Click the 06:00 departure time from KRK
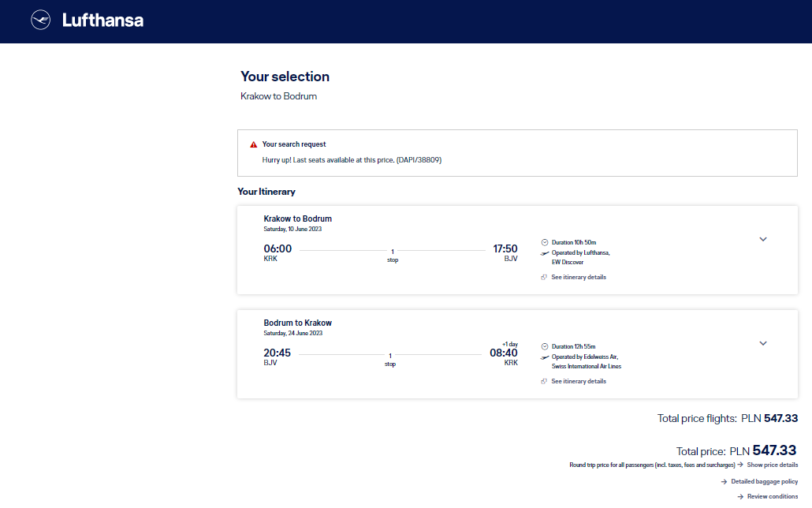Viewport: 812px width, 508px height. click(x=277, y=248)
